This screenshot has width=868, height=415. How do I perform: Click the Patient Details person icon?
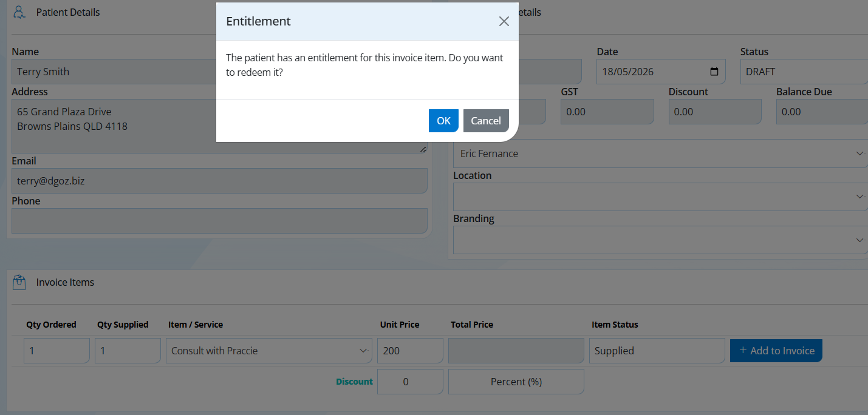click(x=20, y=12)
